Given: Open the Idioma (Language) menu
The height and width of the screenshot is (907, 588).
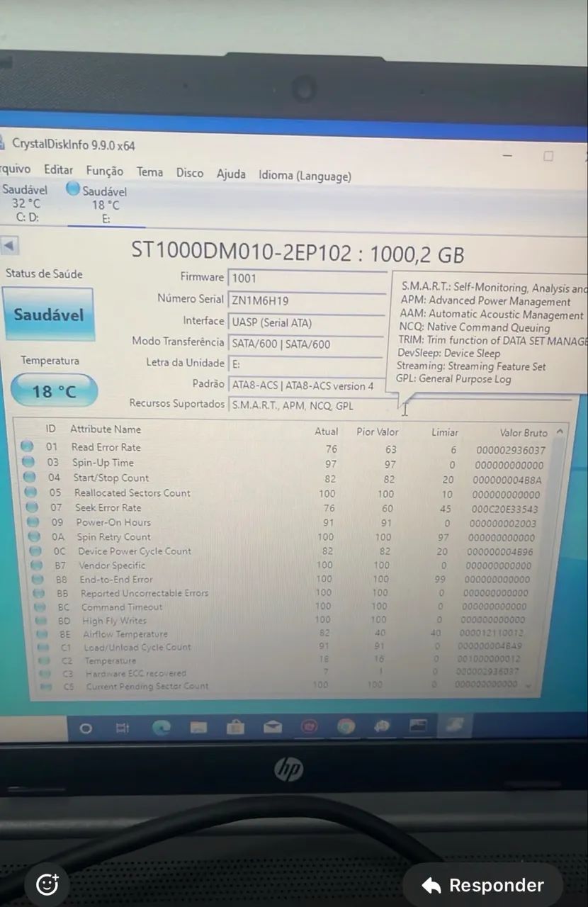Looking at the screenshot, I should point(305,176).
